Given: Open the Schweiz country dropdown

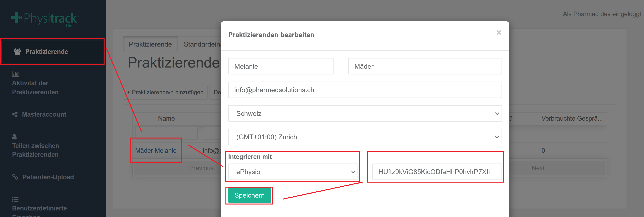Looking at the screenshot, I should 365,113.
